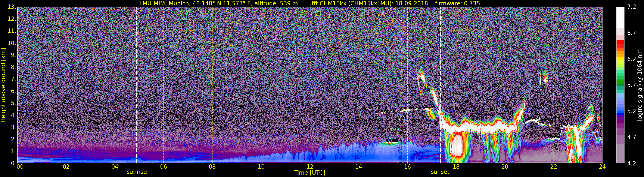644x177 pixels.
Task: Click the green segment of the colorbar
Action: [x=620, y=81]
